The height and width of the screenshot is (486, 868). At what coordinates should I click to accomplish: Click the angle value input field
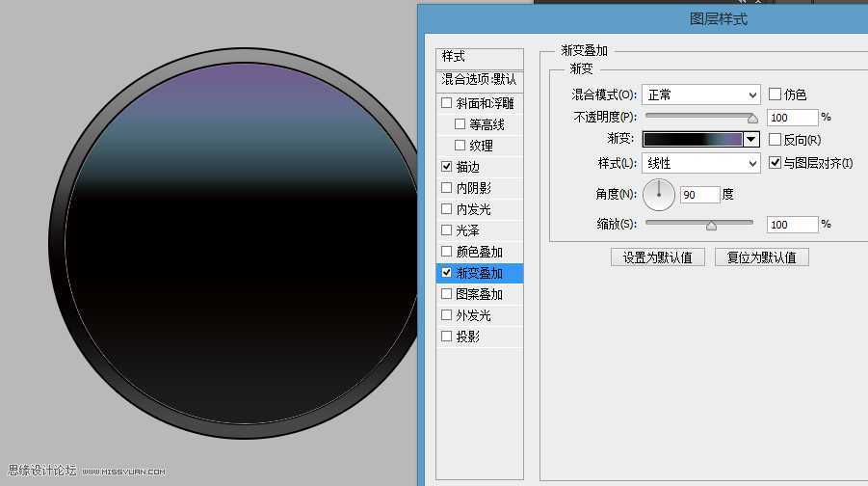click(x=700, y=194)
